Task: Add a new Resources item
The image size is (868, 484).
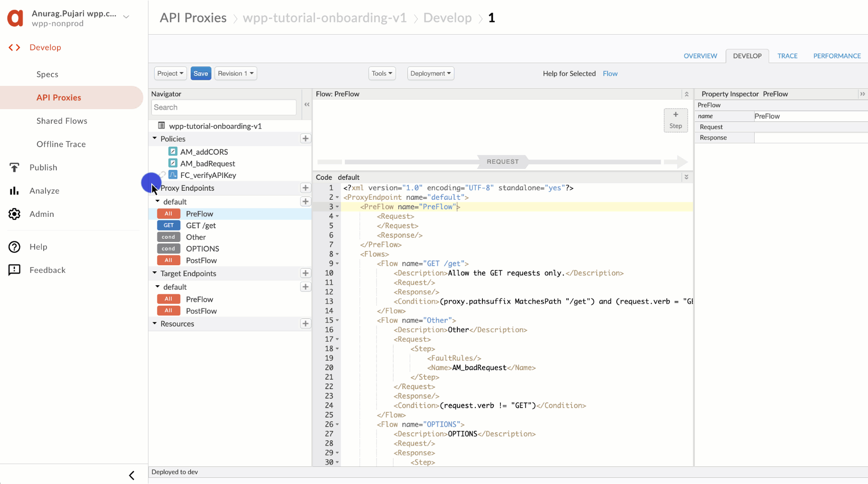Action: pyautogui.click(x=305, y=324)
